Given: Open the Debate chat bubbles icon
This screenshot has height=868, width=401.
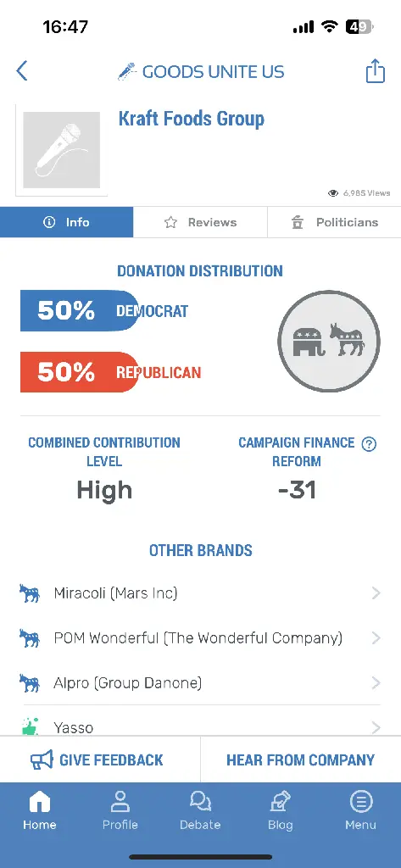Looking at the screenshot, I should [x=200, y=802].
